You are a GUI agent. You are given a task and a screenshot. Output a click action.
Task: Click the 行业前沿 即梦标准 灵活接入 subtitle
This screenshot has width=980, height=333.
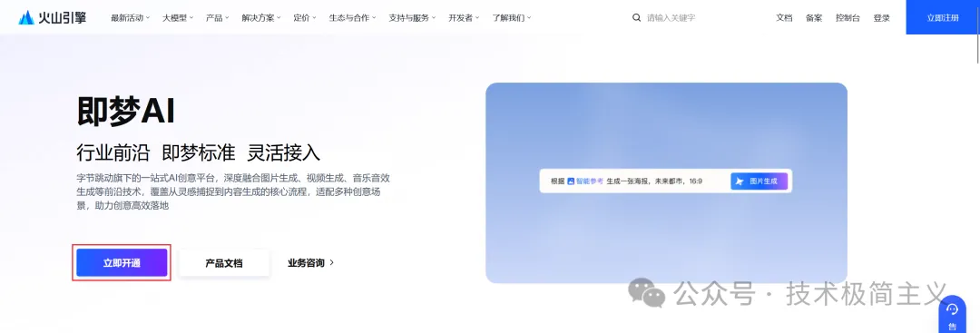pyautogui.click(x=198, y=153)
